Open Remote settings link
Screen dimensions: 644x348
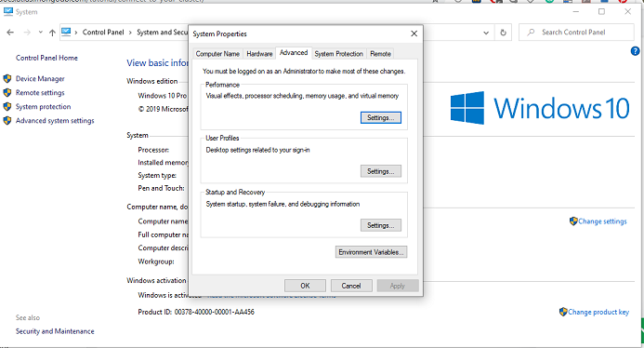pos(40,92)
